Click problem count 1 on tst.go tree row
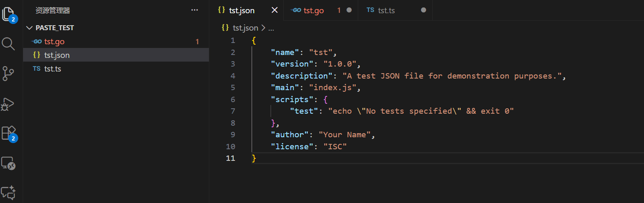This screenshot has height=203, width=644. [197, 42]
